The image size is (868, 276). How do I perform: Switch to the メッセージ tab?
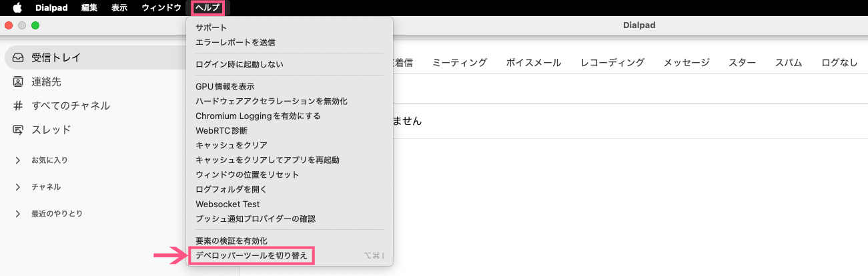(687, 63)
